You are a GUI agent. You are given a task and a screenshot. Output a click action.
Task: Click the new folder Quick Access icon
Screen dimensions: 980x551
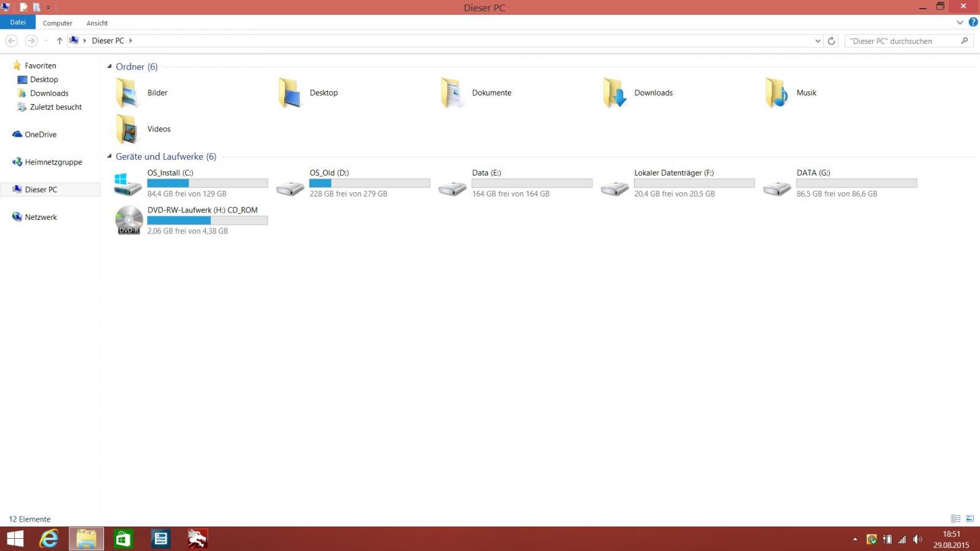pos(36,7)
